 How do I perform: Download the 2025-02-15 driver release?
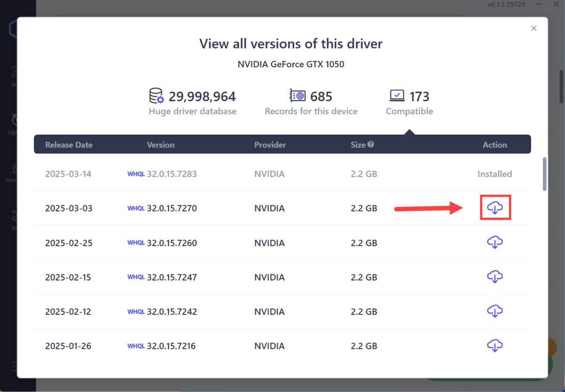(495, 277)
